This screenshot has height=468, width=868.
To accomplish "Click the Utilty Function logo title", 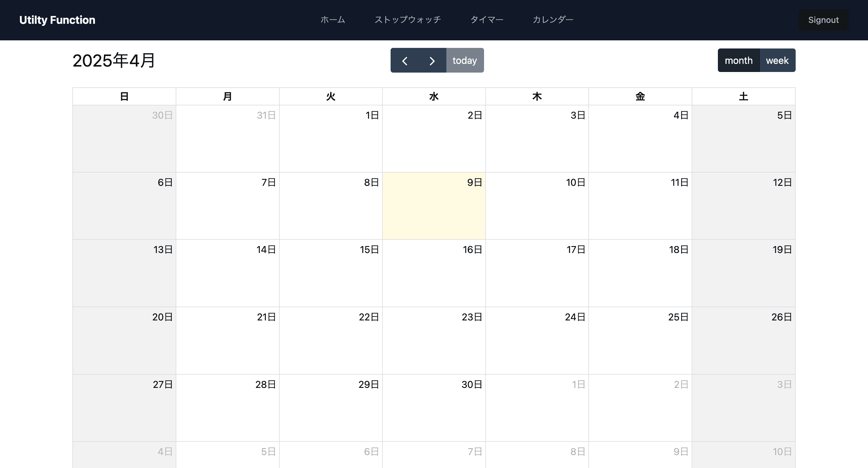I will pyautogui.click(x=57, y=20).
